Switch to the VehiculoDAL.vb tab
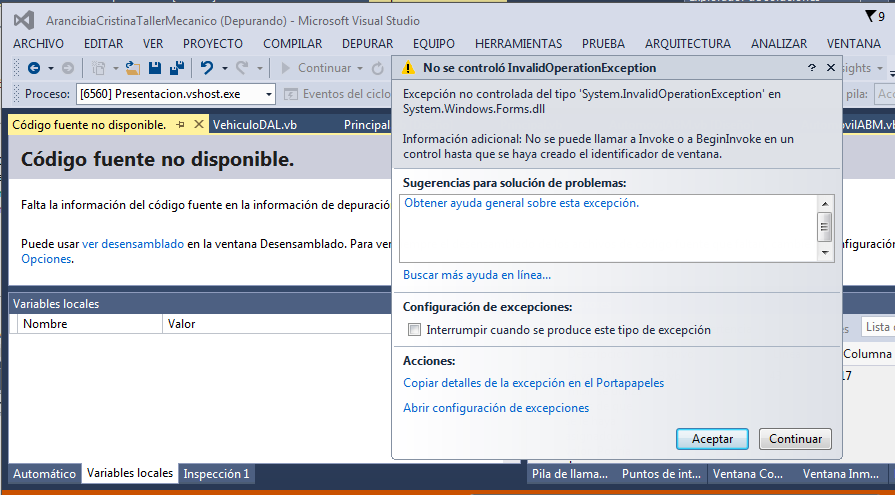Viewport: 895px width, 495px height. 255,124
